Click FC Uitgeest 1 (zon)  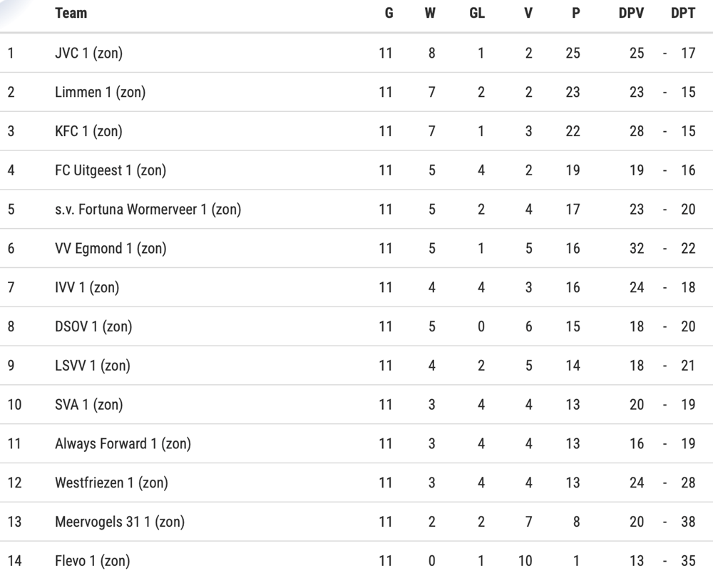pyautogui.click(x=111, y=170)
